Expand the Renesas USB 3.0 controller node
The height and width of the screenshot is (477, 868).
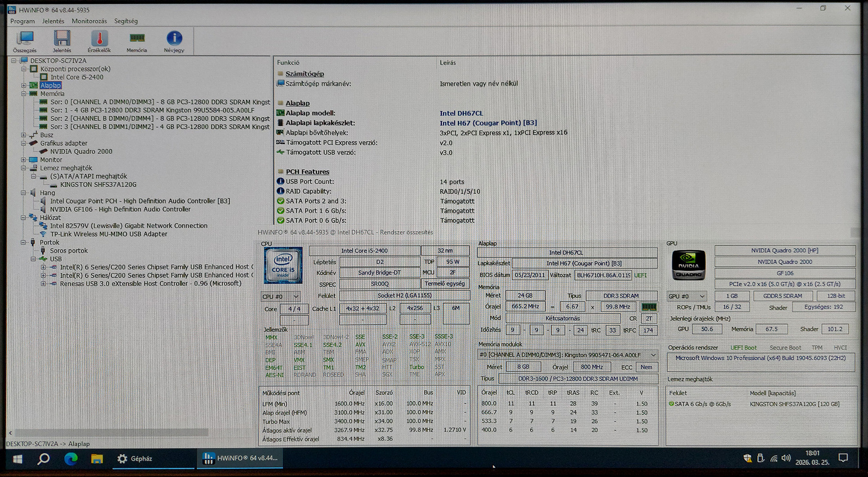click(43, 284)
